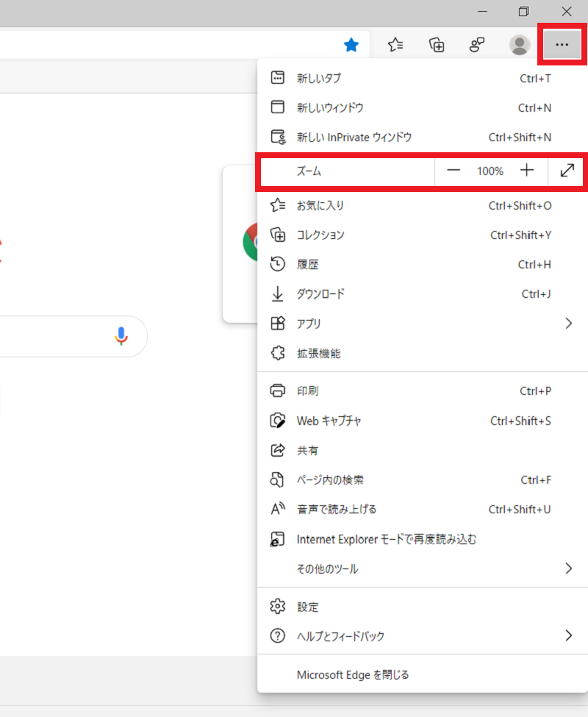Expand ヘルプとフィードバック submenu
The image size is (588, 717).
[423, 635]
